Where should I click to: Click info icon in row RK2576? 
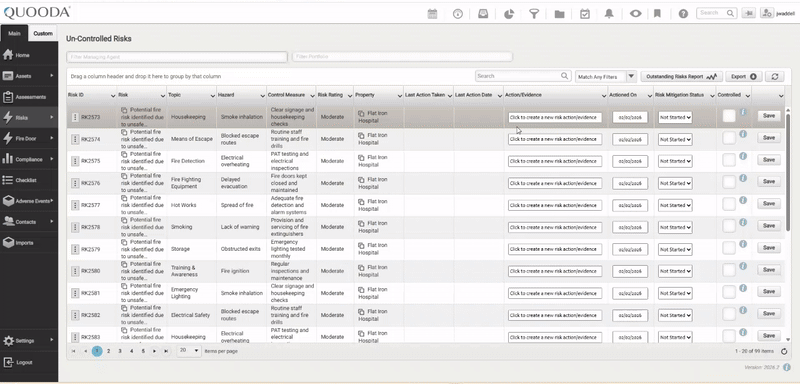point(743,178)
